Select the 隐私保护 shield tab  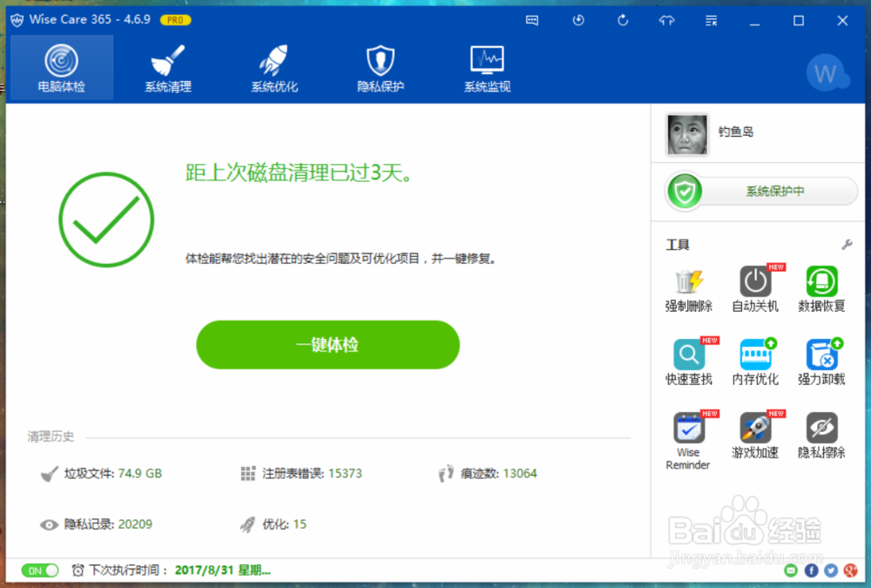(381, 68)
